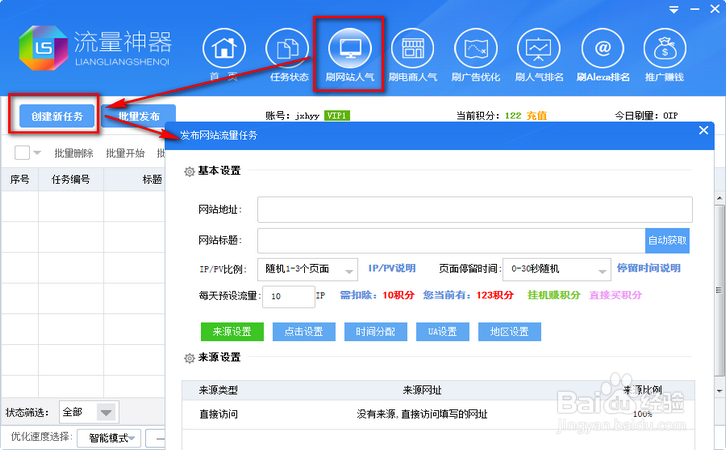This screenshot has width=726, height=450.
Task: Click the 标题 column header
Action: 152,180
